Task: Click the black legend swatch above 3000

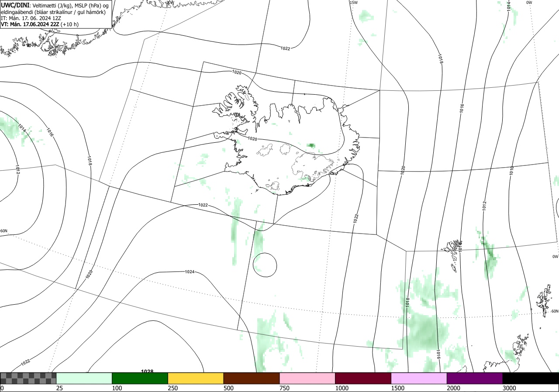Action: 531,378
